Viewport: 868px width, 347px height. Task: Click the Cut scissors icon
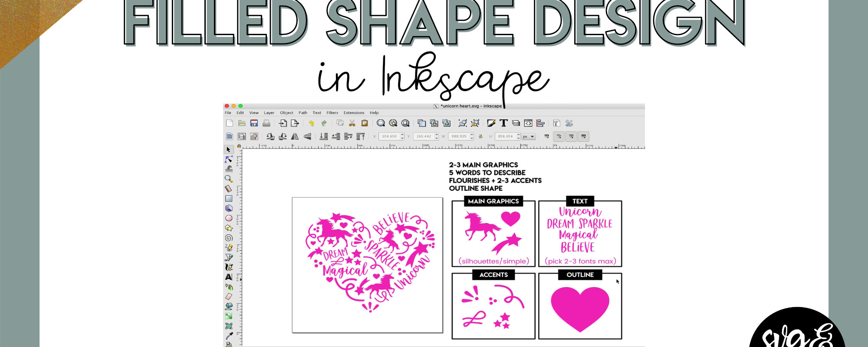click(352, 123)
